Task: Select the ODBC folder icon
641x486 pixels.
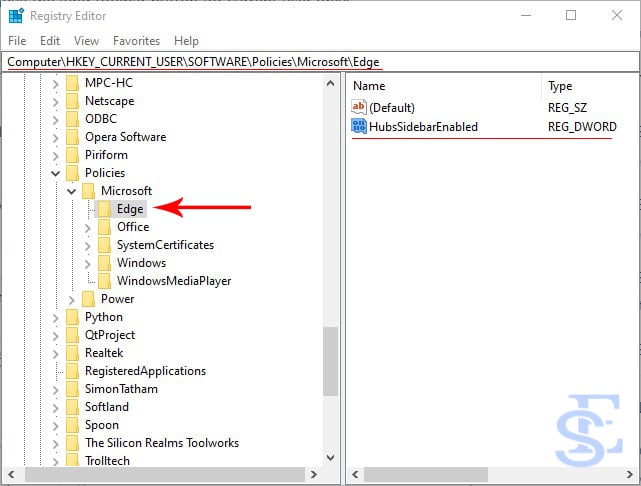Action: pos(72,119)
